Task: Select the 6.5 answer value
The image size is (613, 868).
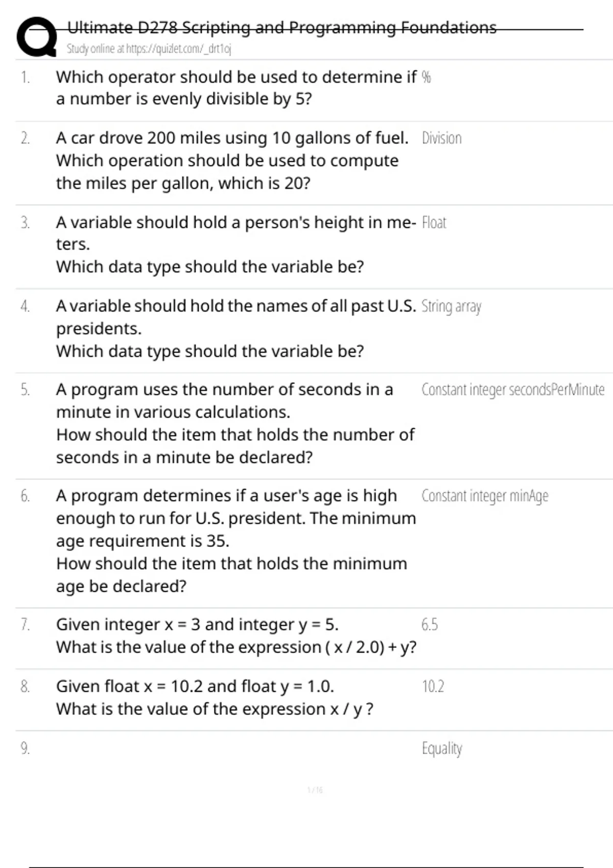Action: 430,624
